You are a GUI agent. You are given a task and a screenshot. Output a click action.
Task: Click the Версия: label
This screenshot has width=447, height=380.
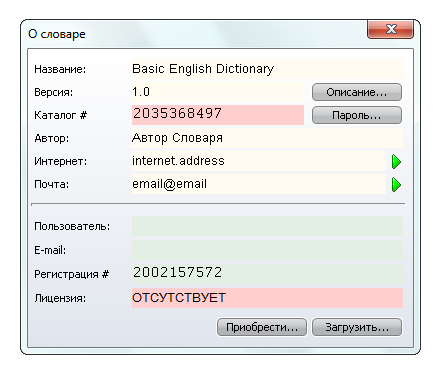[x=53, y=92]
